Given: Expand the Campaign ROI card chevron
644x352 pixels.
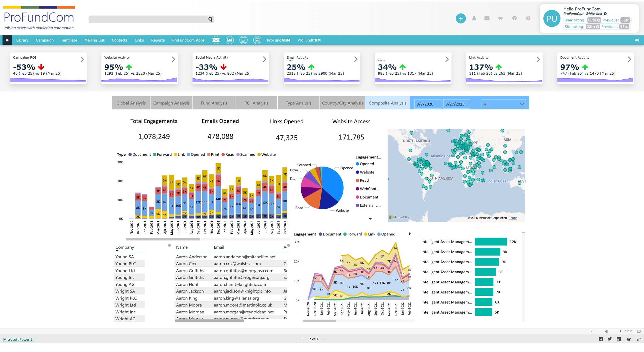Looking at the screenshot, I should pos(82,59).
